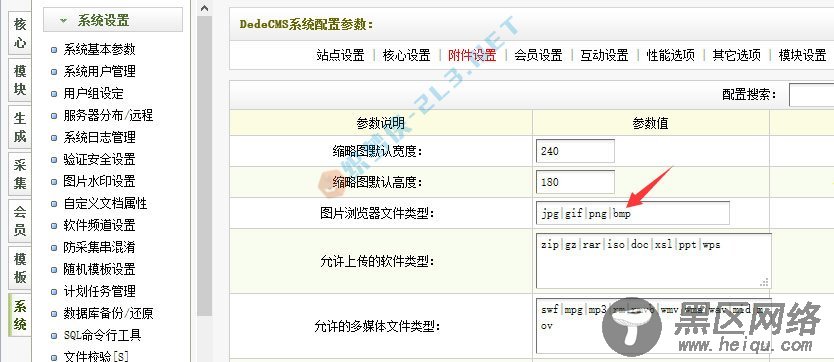The height and width of the screenshot is (362, 834).
Task: Open the 核心设置 config tab
Action: click(x=406, y=55)
